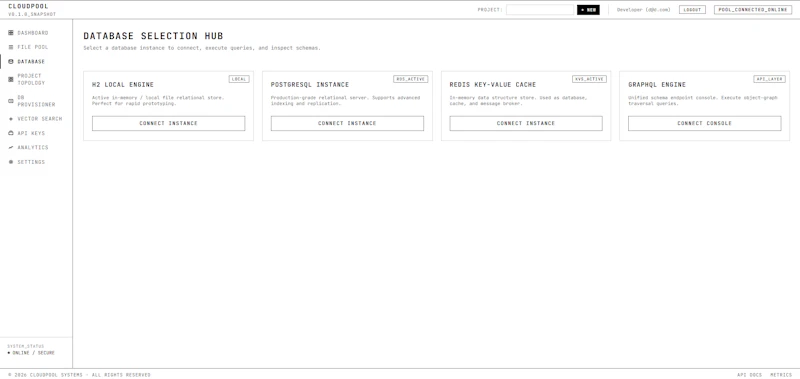Viewport: 800px width, 379px height.
Task: Focus the Project input field
Action: (540, 10)
